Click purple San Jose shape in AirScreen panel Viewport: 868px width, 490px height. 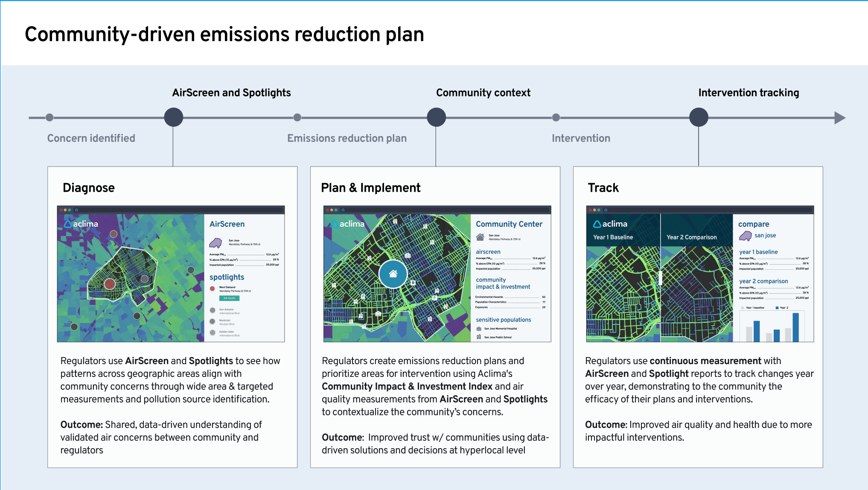[x=216, y=243]
